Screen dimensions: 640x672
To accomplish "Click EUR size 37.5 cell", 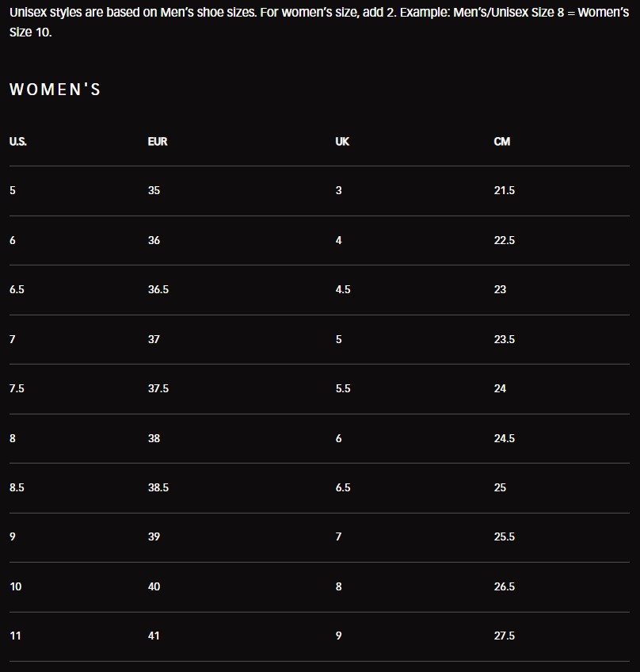I will click(158, 389).
